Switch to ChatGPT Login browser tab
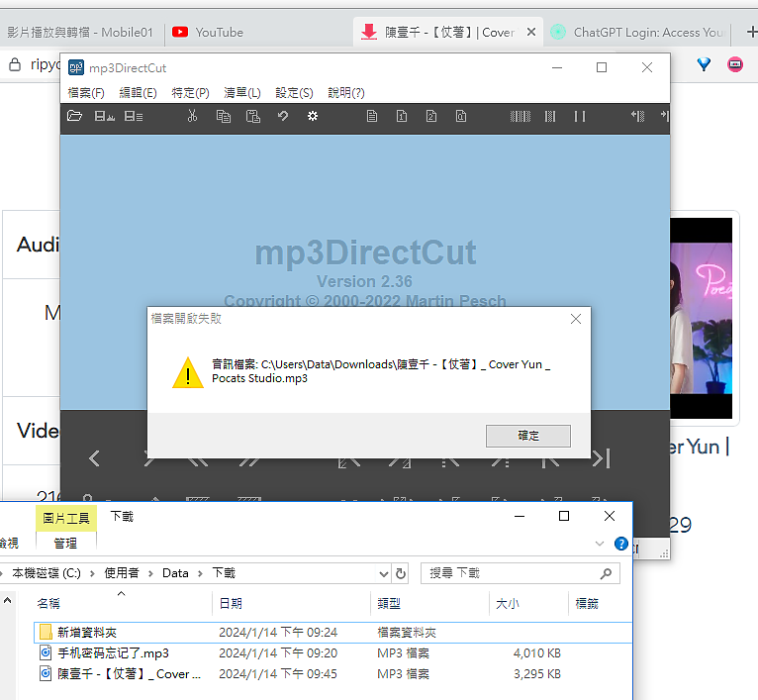 638,33
